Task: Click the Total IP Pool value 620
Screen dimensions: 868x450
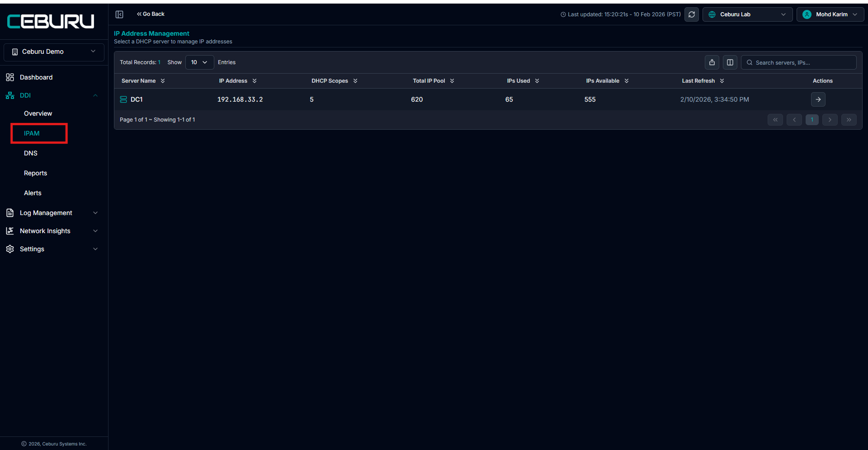Action: (x=417, y=99)
